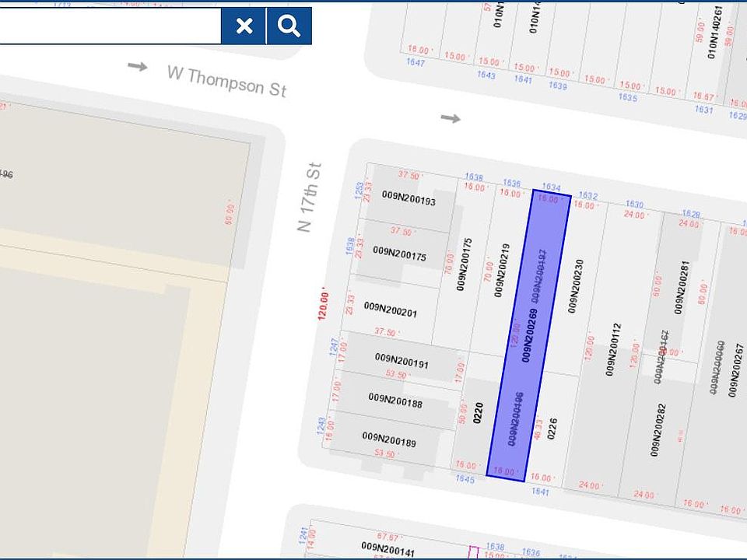Click parcel 009N200189
This screenshot has height=560, width=747.
[389, 439]
